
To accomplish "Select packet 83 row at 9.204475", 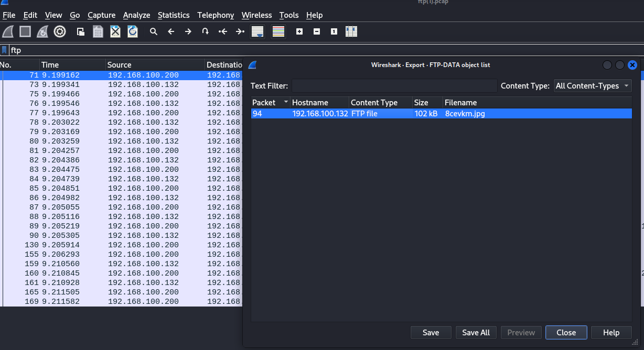I will tap(121, 170).
